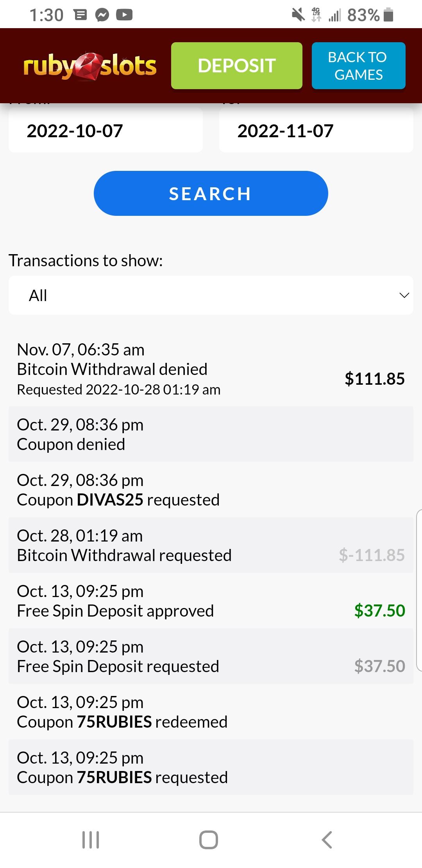
Task: Tap the Coupon DIVAS25 requested entry
Action: tap(211, 490)
